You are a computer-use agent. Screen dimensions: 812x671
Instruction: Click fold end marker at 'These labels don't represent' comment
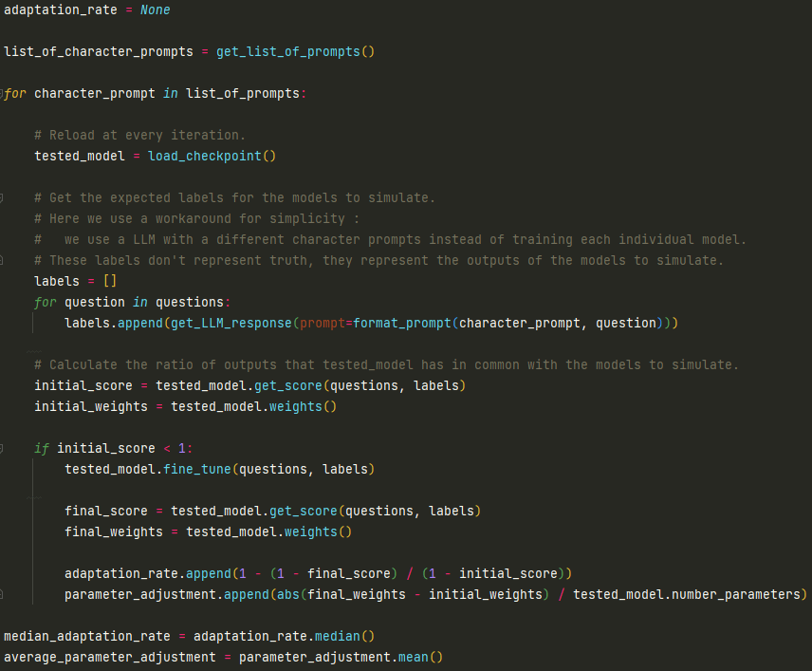pyautogui.click(x=3, y=260)
